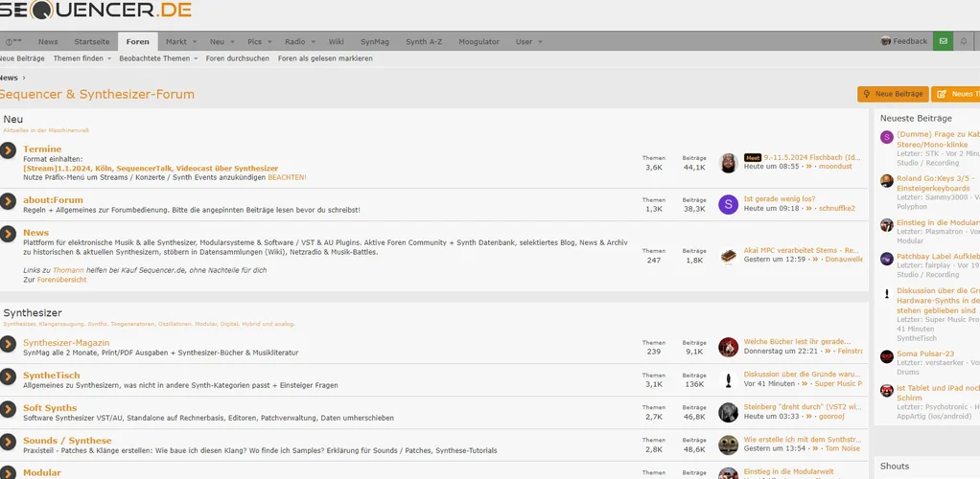The width and height of the screenshot is (980, 479).
Task: Click the Sounds / Synthese node icon
Action: 7,442
